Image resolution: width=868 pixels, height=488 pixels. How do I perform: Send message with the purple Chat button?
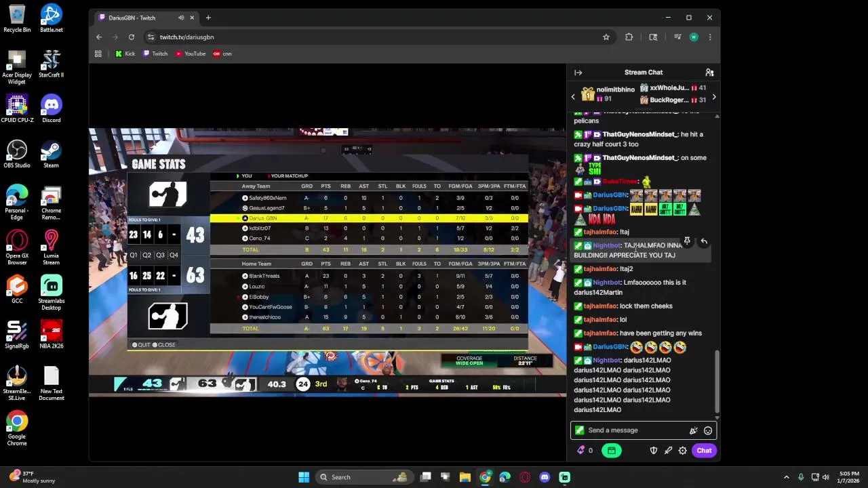tap(704, 451)
